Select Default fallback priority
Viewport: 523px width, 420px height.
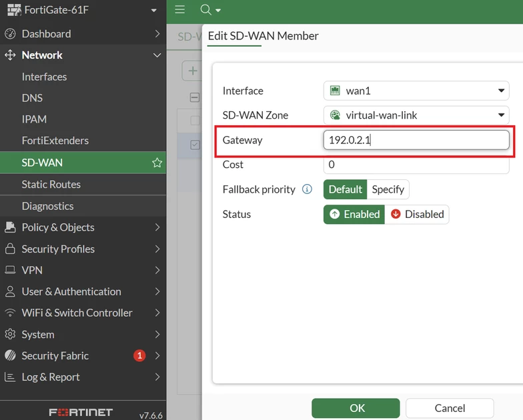(346, 189)
